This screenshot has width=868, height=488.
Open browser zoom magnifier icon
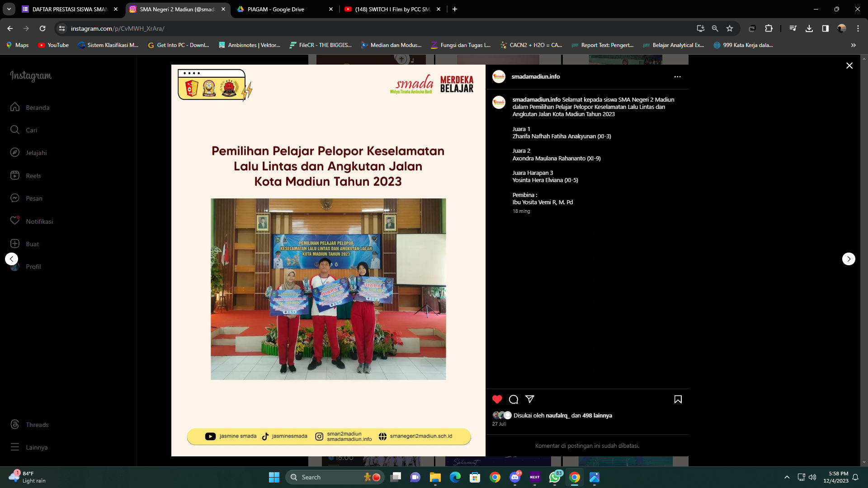pyautogui.click(x=715, y=28)
